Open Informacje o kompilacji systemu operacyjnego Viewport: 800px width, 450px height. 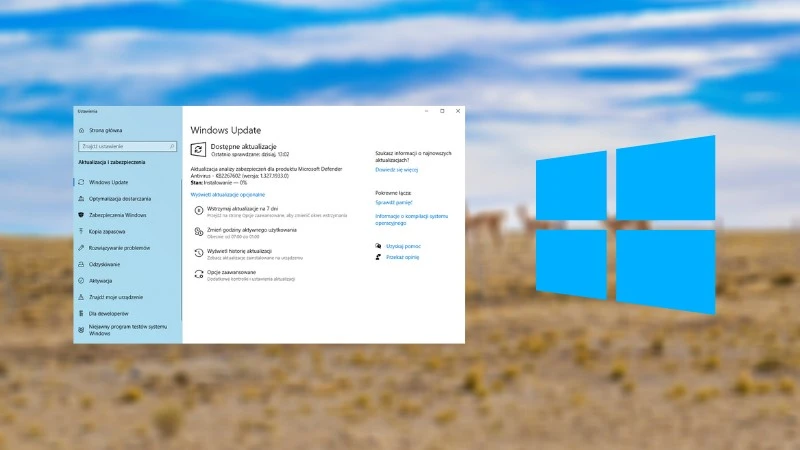point(411,219)
